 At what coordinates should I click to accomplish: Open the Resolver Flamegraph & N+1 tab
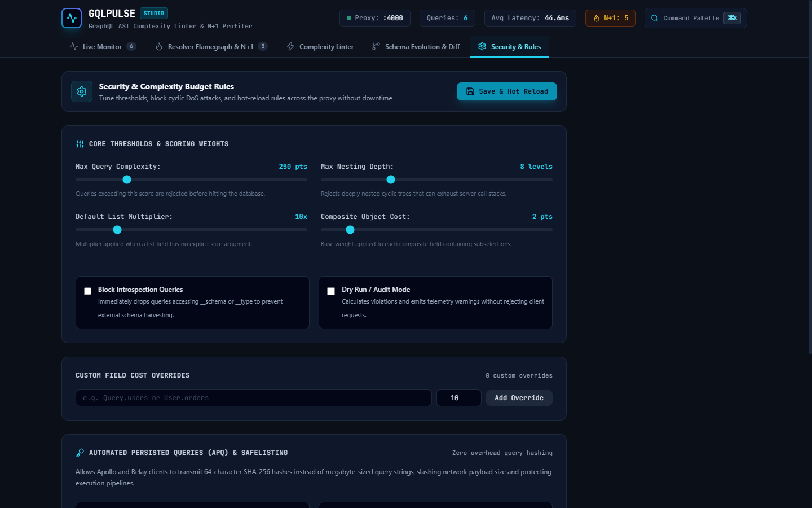(x=211, y=46)
